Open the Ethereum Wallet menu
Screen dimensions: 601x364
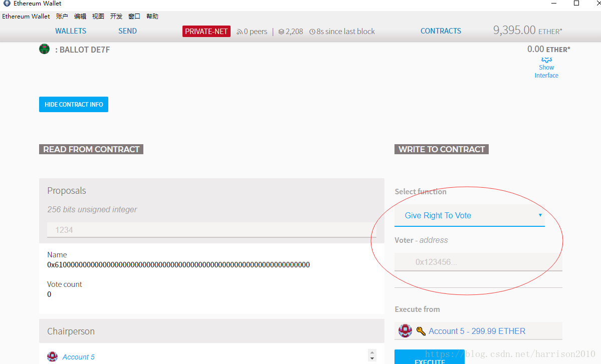click(26, 16)
